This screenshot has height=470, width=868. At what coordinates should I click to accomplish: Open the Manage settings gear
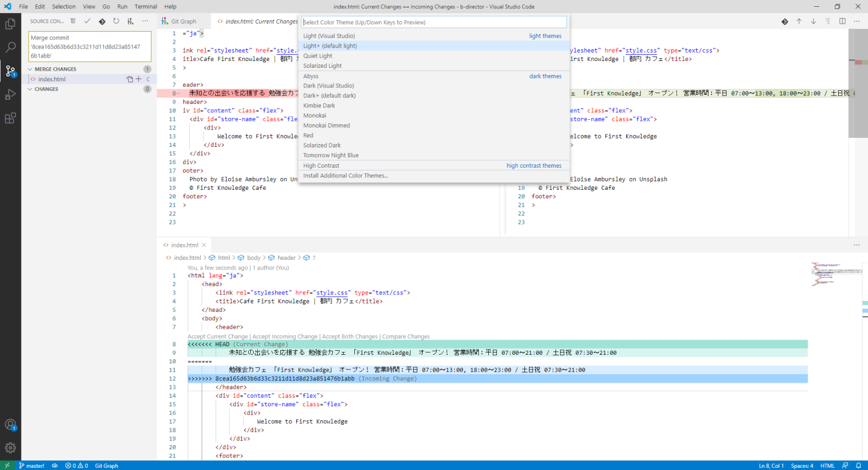point(10,447)
